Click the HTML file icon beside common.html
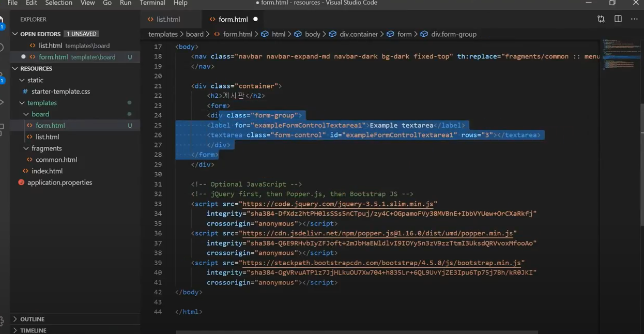The width and height of the screenshot is (644, 334). tap(29, 160)
